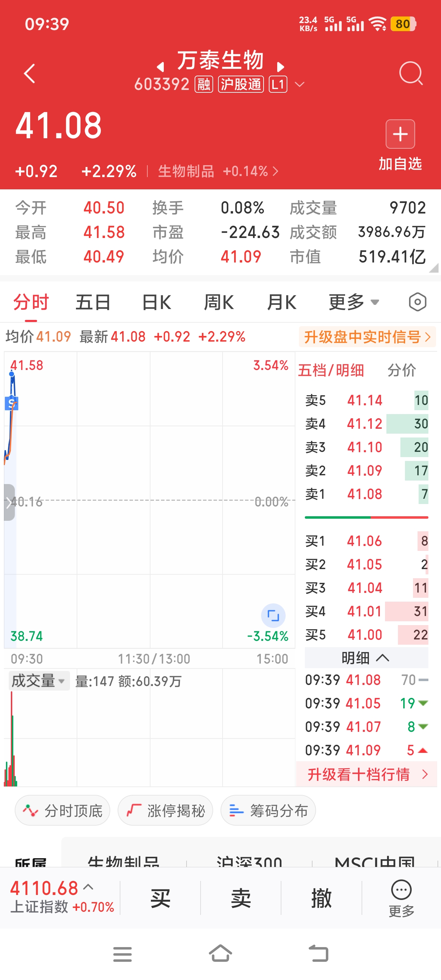This screenshot has height=980, width=441.
Task: Switch to 分价 tab
Action: click(401, 370)
